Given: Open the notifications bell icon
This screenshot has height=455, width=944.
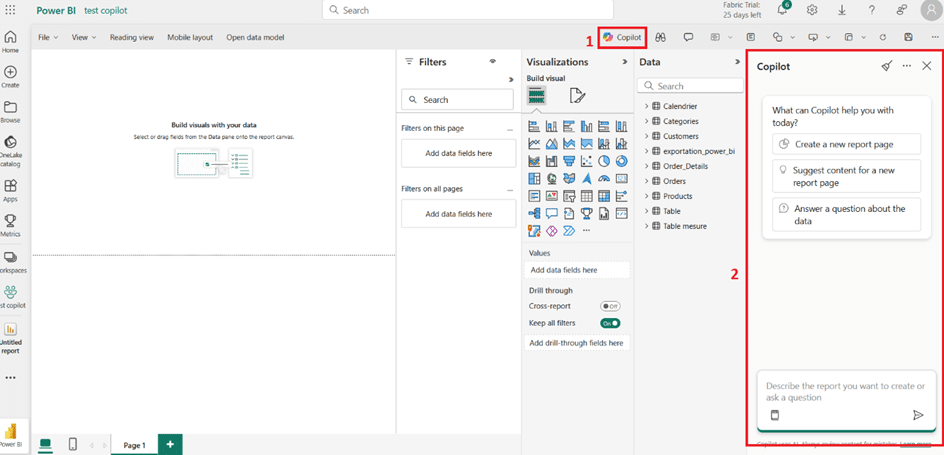Looking at the screenshot, I should point(782,10).
